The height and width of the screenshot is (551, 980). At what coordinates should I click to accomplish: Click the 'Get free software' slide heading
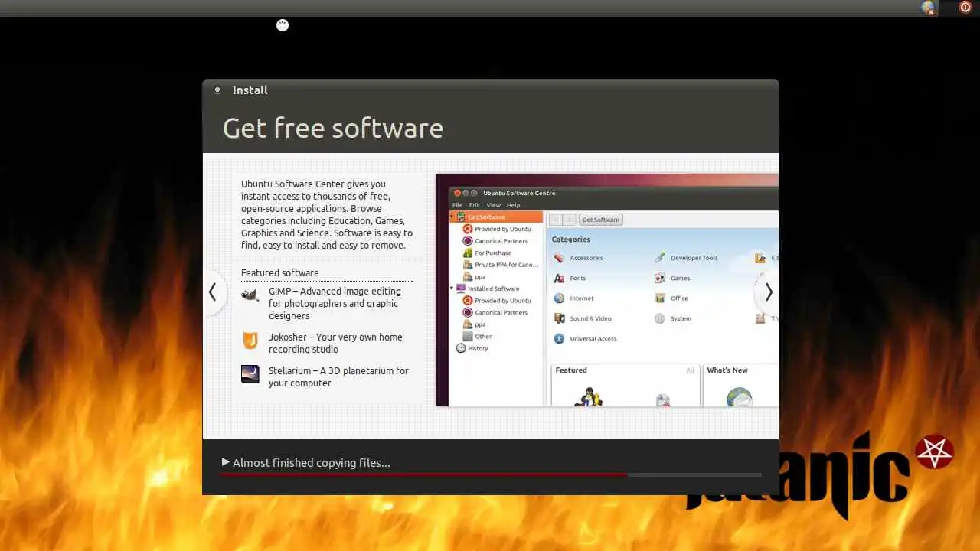pyautogui.click(x=333, y=128)
